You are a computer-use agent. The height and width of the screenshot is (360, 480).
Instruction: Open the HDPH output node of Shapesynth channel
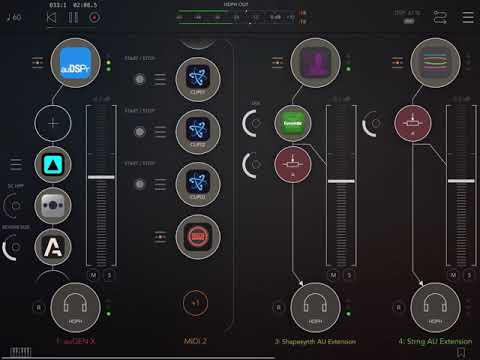pos(315,308)
